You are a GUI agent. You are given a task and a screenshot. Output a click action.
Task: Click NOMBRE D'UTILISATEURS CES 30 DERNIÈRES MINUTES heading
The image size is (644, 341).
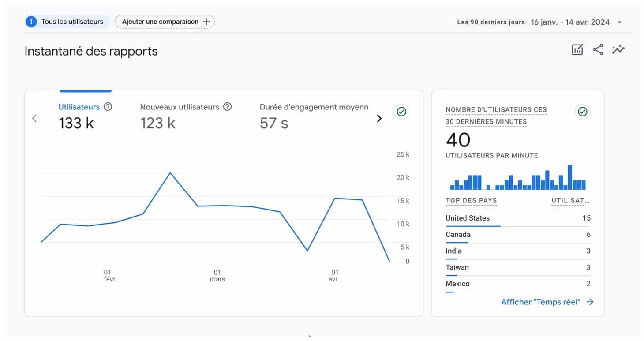click(496, 116)
